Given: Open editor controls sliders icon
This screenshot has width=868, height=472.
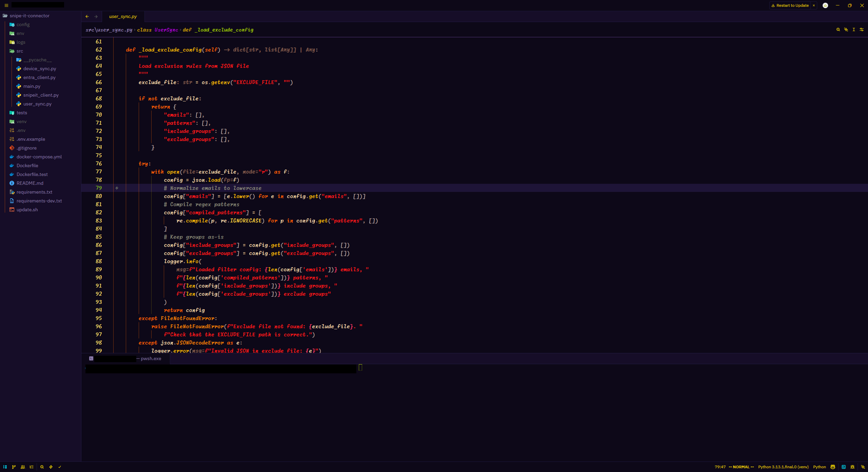Looking at the screenshot, I should tap(862, 29).
